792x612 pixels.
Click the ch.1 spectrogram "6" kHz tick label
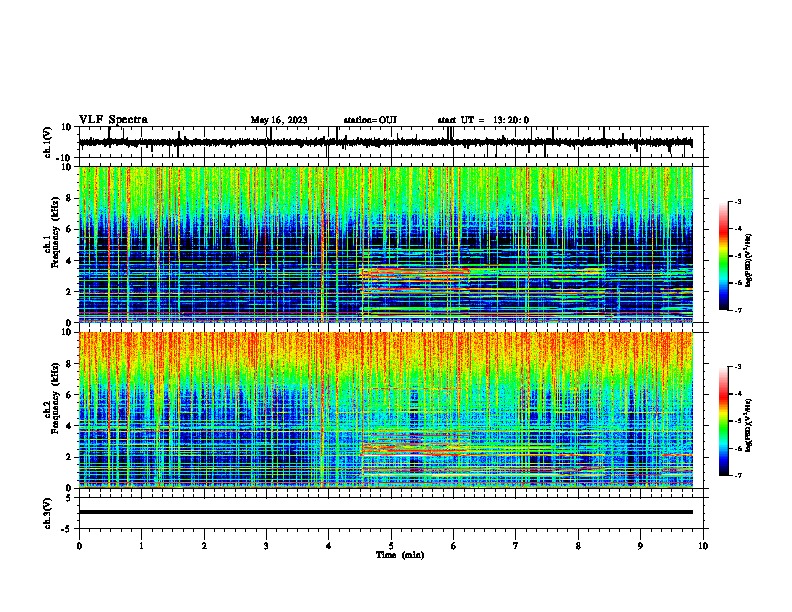(x=70, y=229)
